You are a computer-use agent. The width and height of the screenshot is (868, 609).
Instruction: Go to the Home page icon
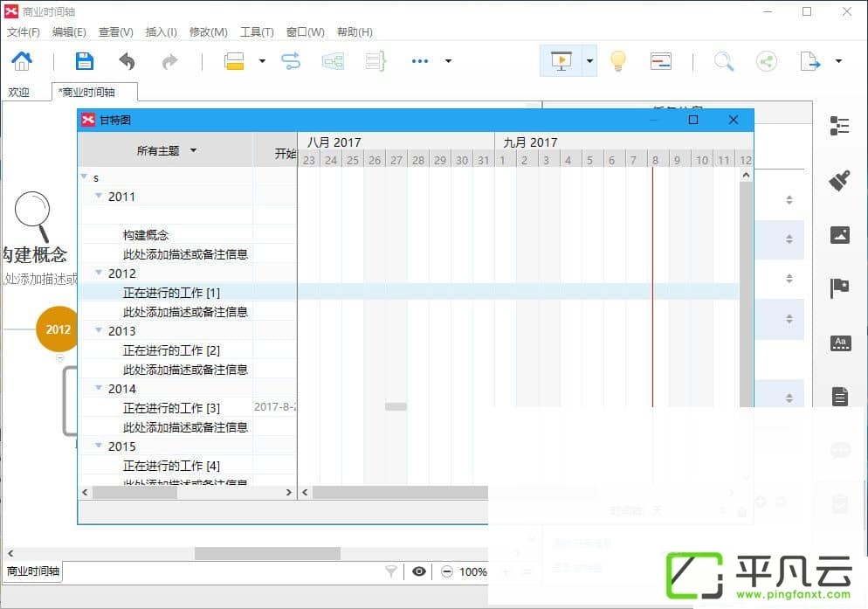click(x=22, y=61)
